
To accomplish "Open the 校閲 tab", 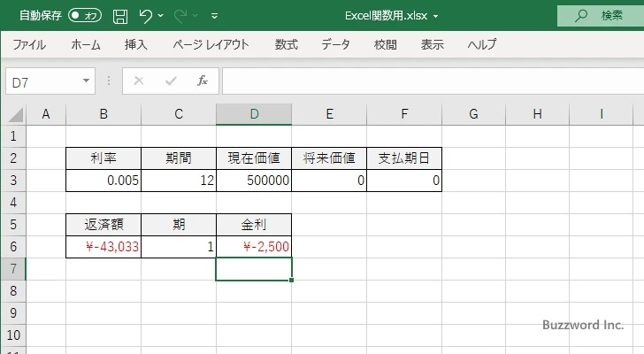I will 386,44.
